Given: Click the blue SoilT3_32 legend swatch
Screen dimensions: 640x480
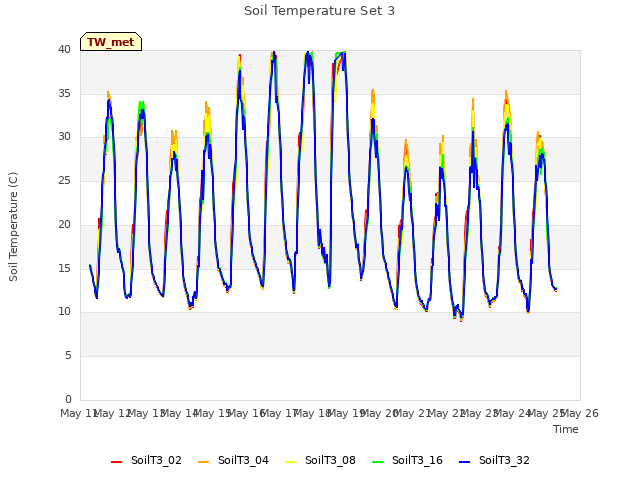Looking at the screenshot, I should coord(464,462).
